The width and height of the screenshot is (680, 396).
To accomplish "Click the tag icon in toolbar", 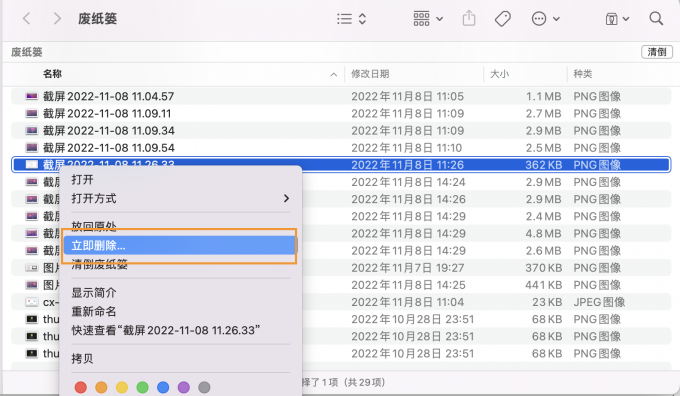I will pos(503,19).
